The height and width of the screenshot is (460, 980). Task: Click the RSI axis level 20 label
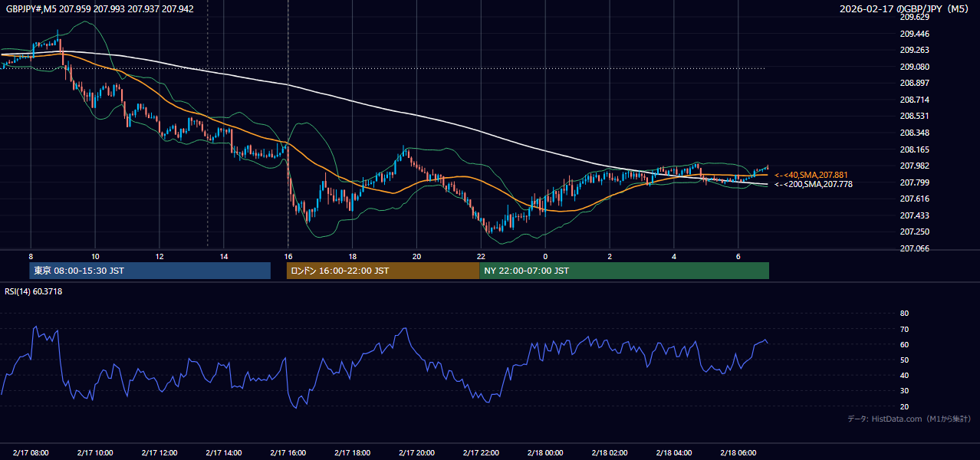point(904,406)
